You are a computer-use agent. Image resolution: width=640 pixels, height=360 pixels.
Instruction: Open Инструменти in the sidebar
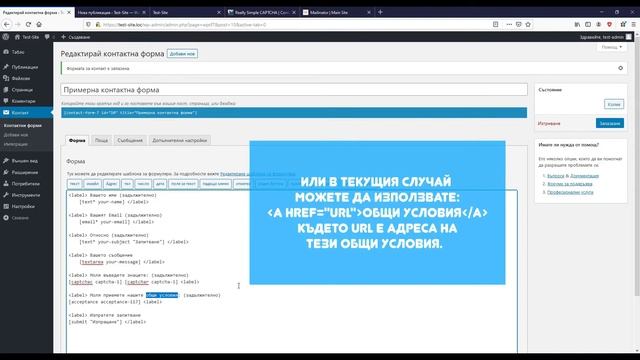click(26, 195)
